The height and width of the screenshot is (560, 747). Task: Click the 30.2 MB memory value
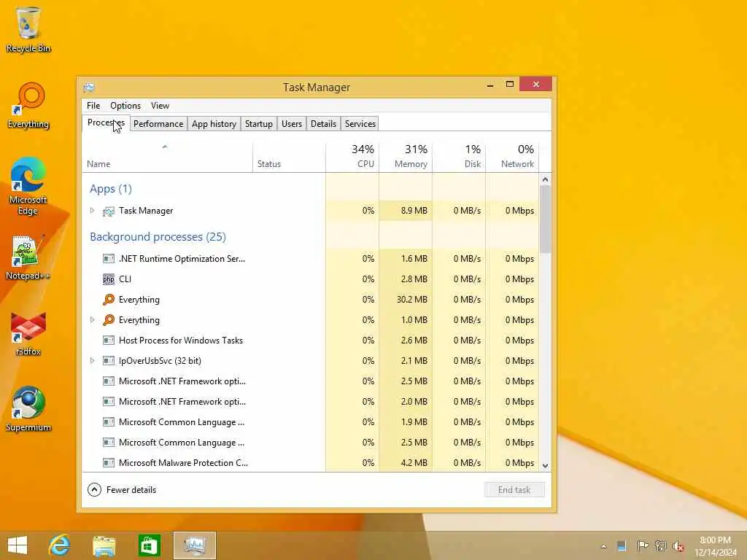[x=412, y=300]
